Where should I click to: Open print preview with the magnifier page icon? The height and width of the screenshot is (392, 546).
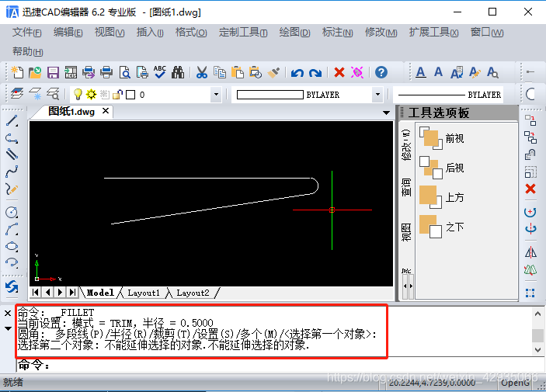click(125, 72)
